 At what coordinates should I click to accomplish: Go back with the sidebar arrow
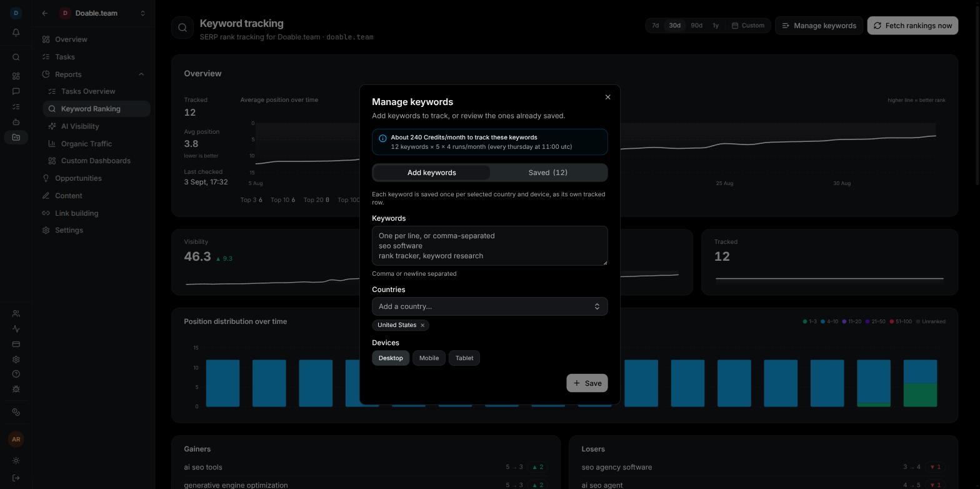44,13
